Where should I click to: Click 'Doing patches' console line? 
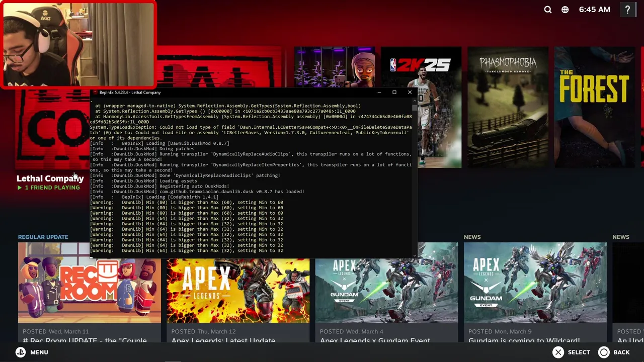(x=142, y=149)
